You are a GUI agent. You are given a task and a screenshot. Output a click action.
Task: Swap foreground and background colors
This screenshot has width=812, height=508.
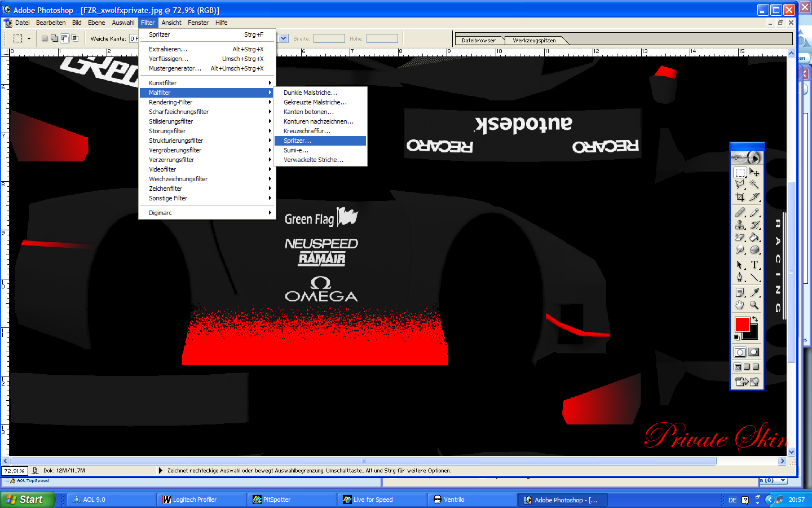point(755,319)
